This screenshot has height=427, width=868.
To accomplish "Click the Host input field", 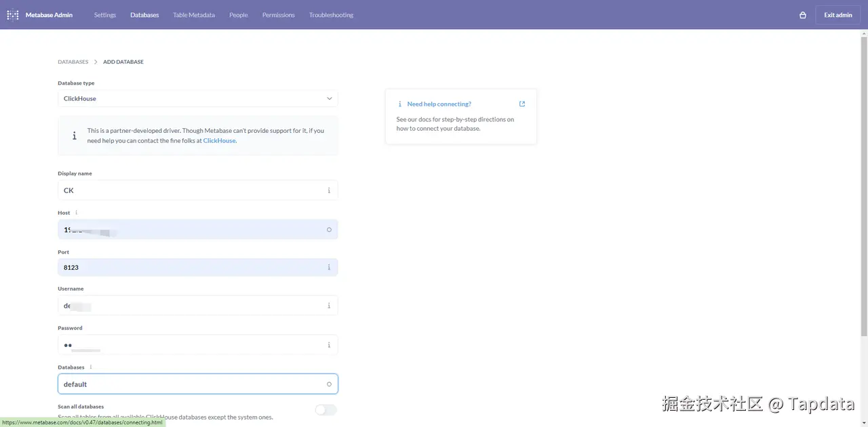I will point(197,230).
